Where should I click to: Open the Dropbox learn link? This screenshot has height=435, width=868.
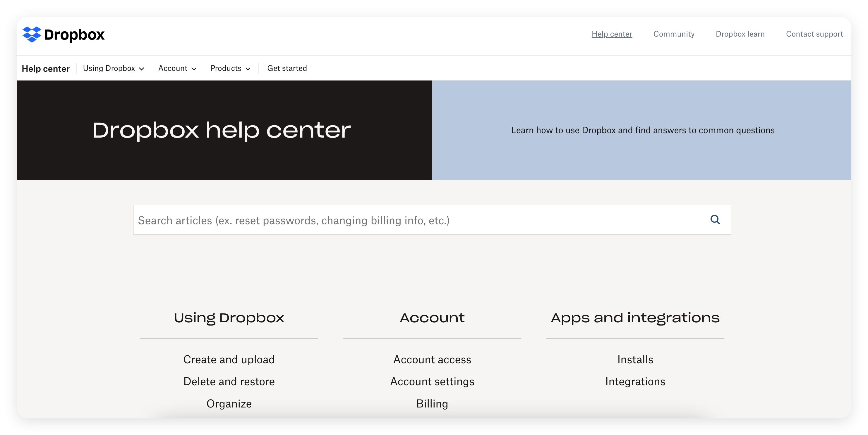click(x=740, y=34)
